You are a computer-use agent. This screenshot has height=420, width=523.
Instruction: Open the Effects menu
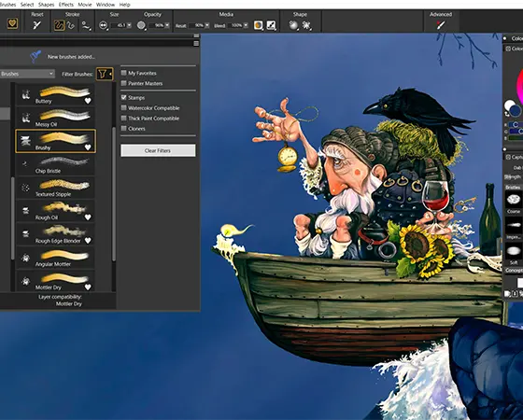pos(66,5)
